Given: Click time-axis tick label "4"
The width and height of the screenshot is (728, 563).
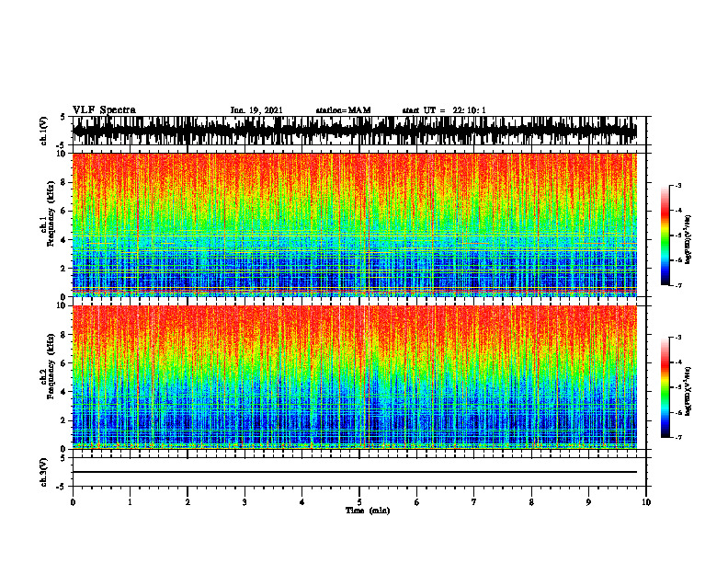Looking at the screenshot, I should click(302, 502).
